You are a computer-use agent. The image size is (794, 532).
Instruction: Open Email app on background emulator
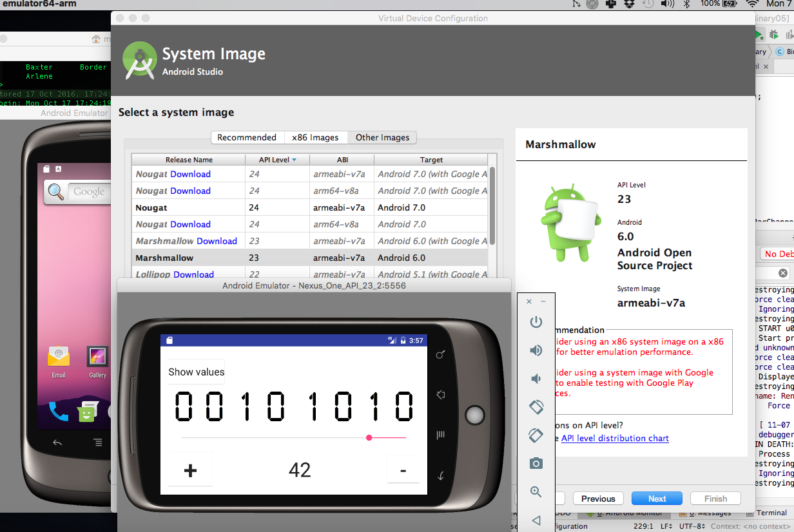(x=59, y=361)
